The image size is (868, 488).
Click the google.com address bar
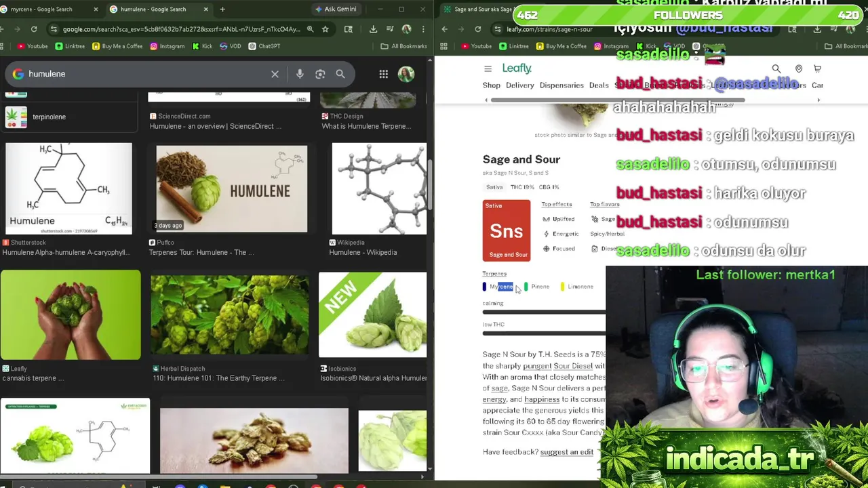[x=180, y=29]
